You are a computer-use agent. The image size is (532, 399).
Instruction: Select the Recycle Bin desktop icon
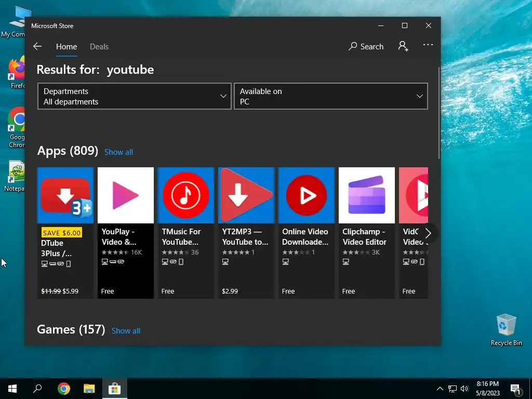[506, 330]
